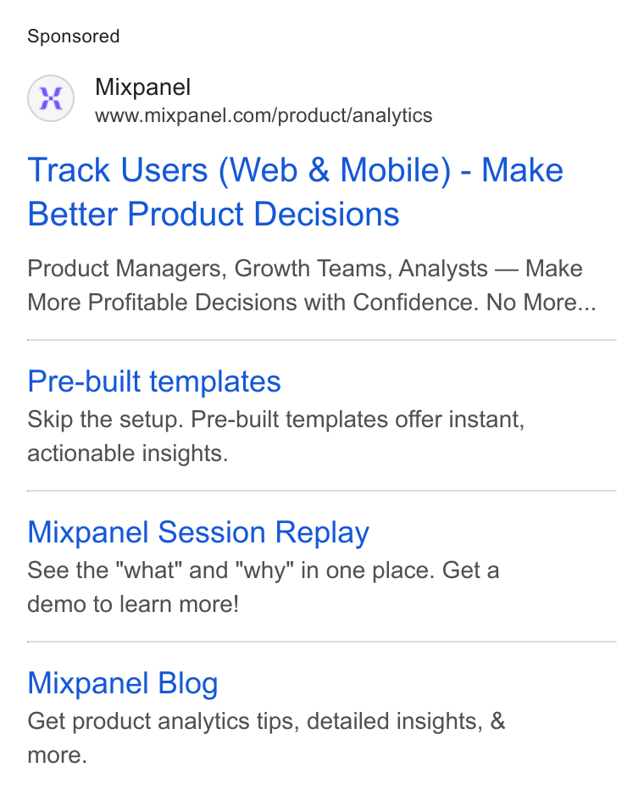Viewport: 644px width, 812px height.
Task: Click the divider above Mixpanel Blog
Action: pyautogui.click(x=321, y=642)
